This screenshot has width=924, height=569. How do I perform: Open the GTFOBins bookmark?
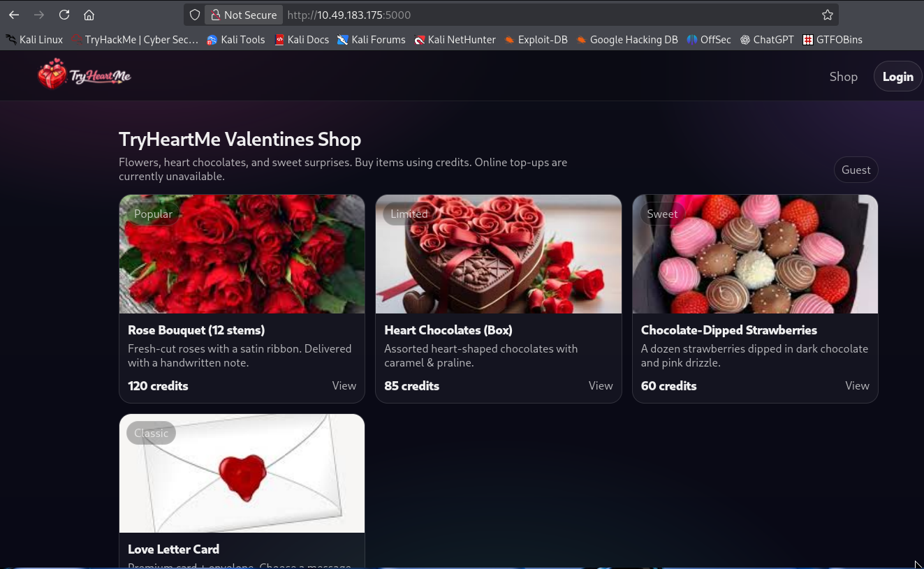833,40
